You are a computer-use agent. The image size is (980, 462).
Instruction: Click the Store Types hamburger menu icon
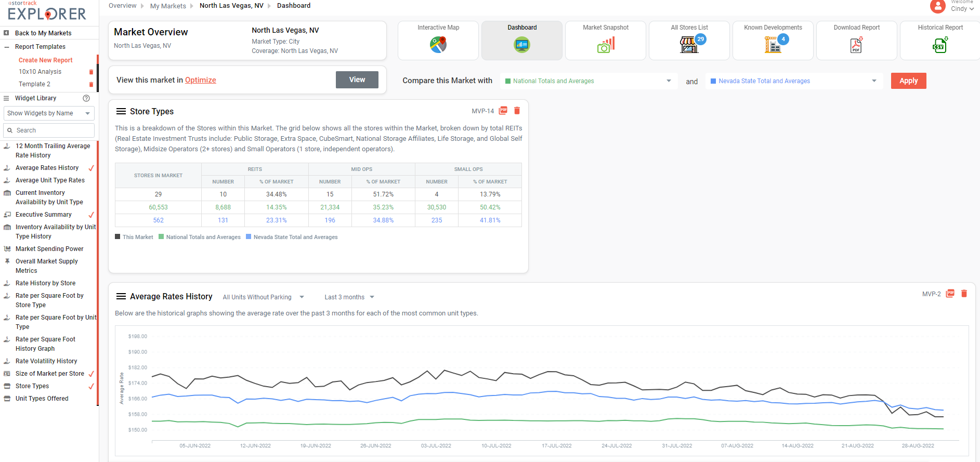pyautogui.click(x=121, y=111)
